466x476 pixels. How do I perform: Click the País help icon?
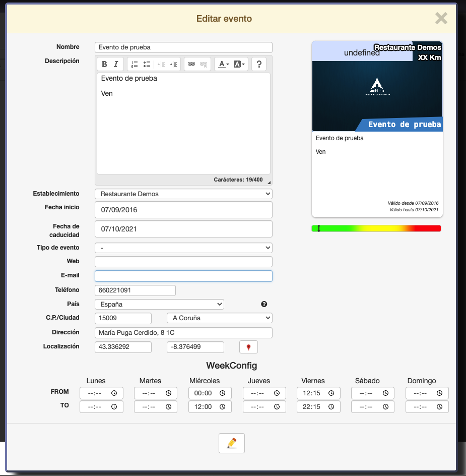(x=264, y=304)
